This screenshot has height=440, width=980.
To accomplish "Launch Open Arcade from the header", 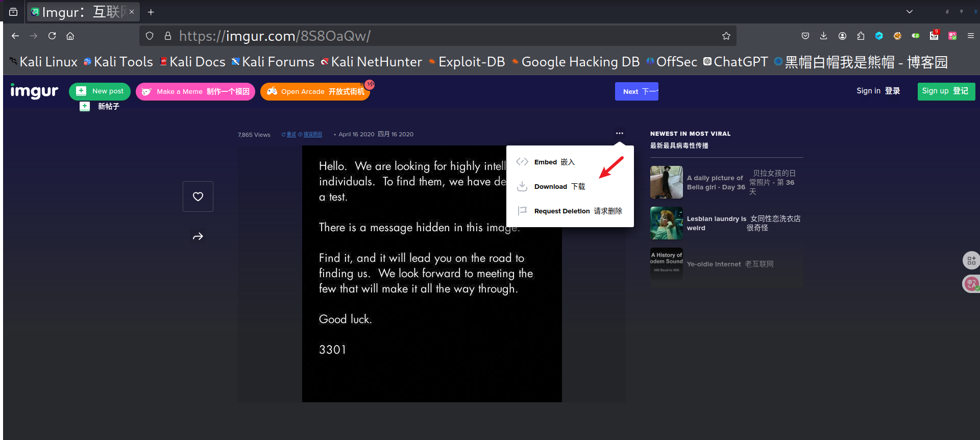I will [315, 92].
